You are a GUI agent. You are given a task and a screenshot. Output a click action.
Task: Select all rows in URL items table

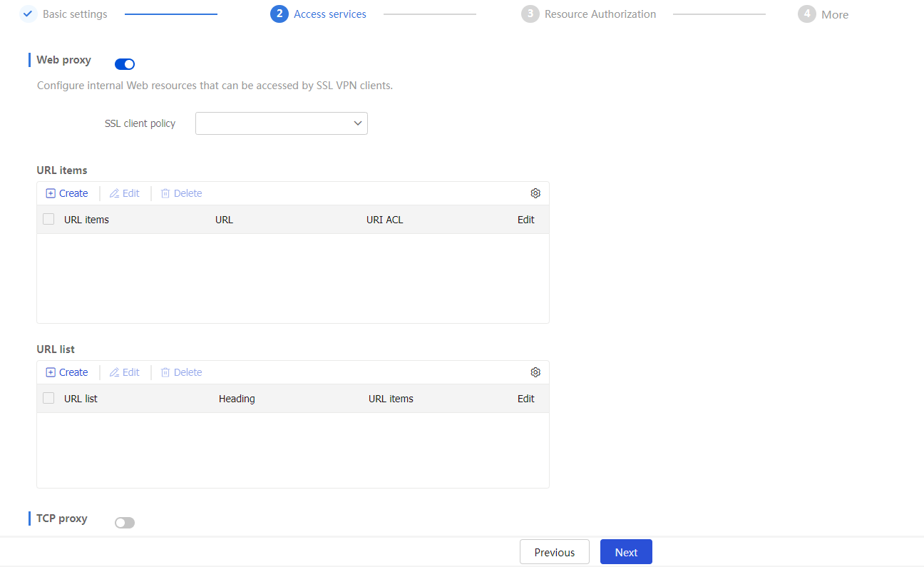tap(48, 219)
